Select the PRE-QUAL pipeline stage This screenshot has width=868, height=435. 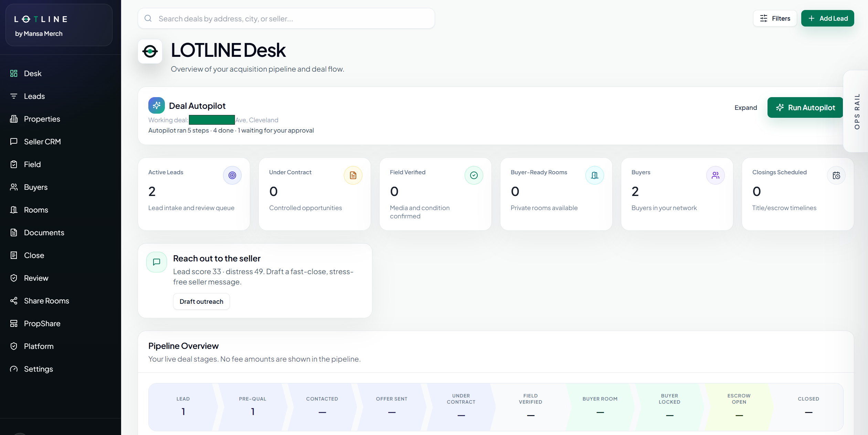253,407
